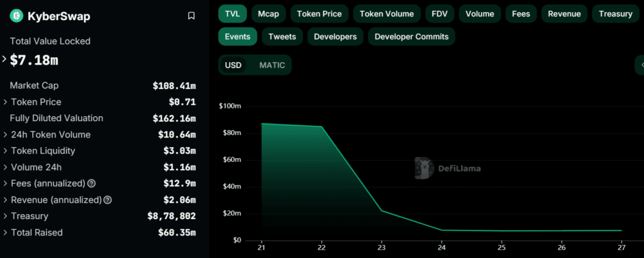This screenshot has height=258, width=644.
Task: Click the Fully Diluted Valuation $162.16m value
Action: [x=174, y=119]
